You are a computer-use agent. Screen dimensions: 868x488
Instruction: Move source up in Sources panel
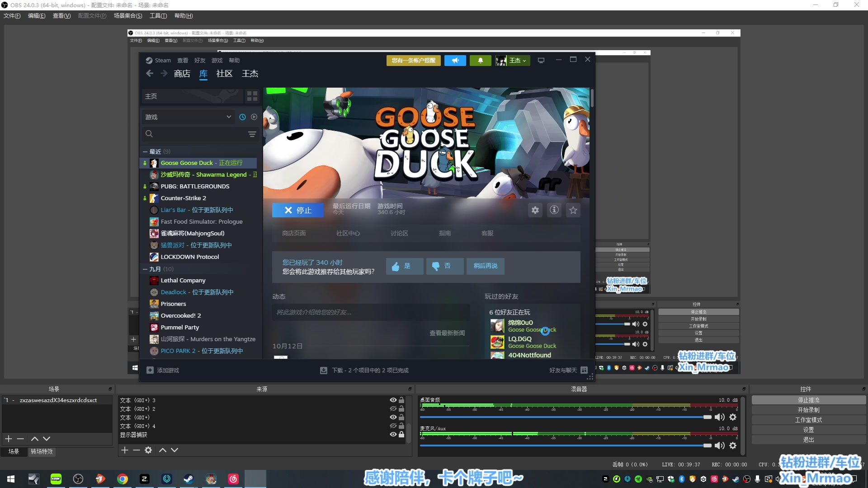[x=163, y=450]
